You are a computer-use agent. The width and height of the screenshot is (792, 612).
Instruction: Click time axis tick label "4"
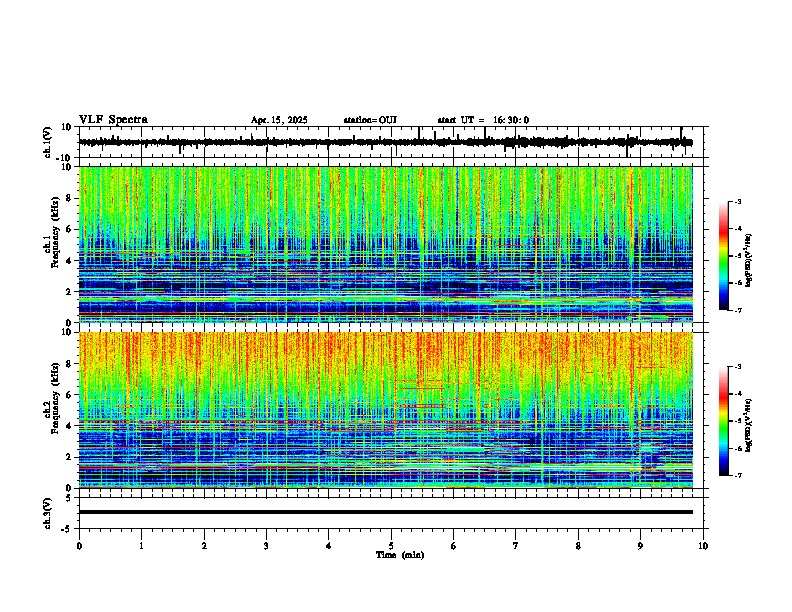[x=329, y=546]
